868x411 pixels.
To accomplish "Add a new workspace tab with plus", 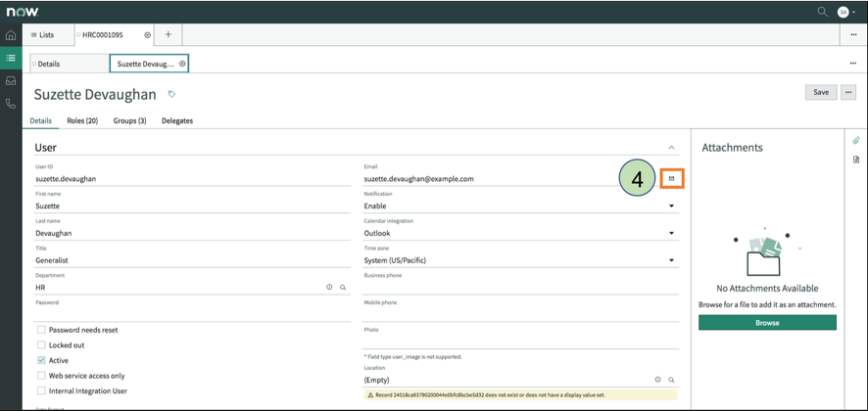I will tap(169, 34).
